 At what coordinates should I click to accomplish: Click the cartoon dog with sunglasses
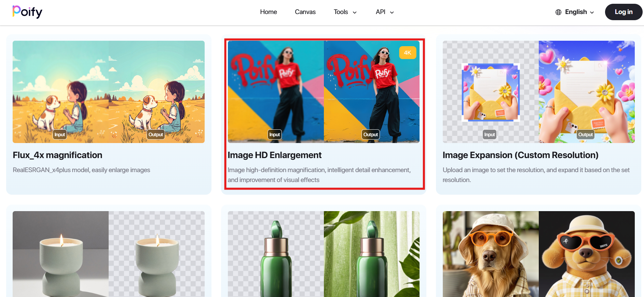tap(587, 254)
